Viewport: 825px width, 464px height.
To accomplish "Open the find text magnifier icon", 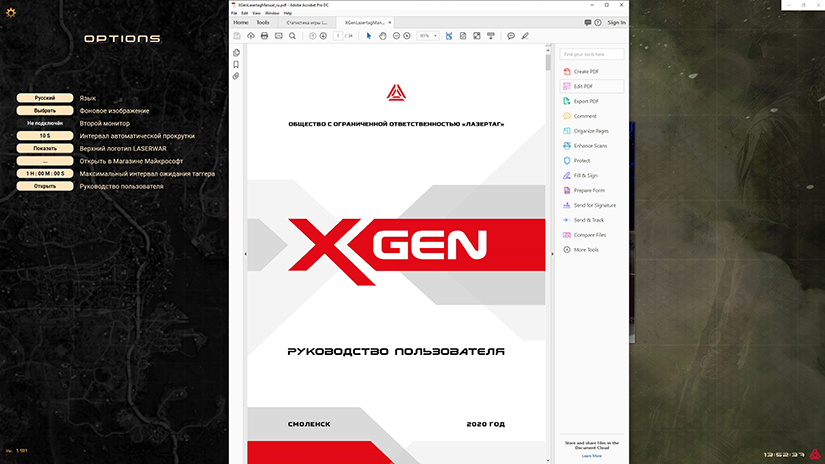I will pos(293,36).
